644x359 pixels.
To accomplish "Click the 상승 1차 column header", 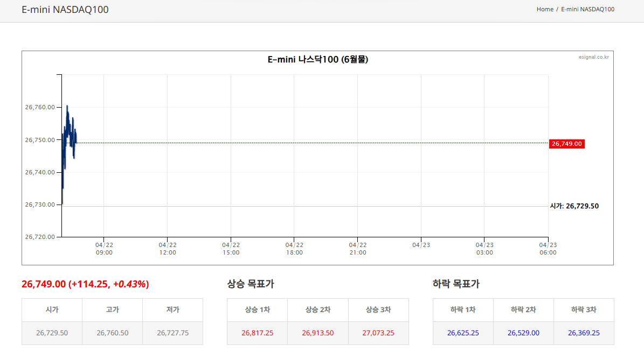I will click(x=257, y=310).
